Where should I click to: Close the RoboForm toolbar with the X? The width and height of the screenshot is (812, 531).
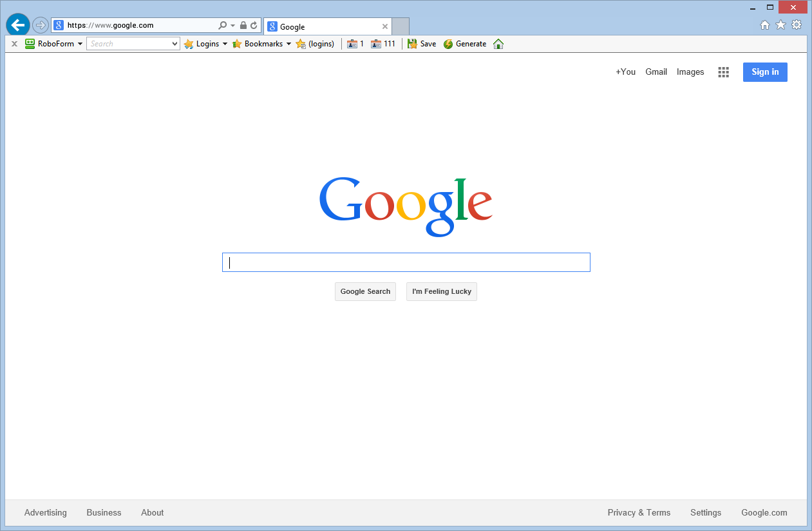(14, 44)
